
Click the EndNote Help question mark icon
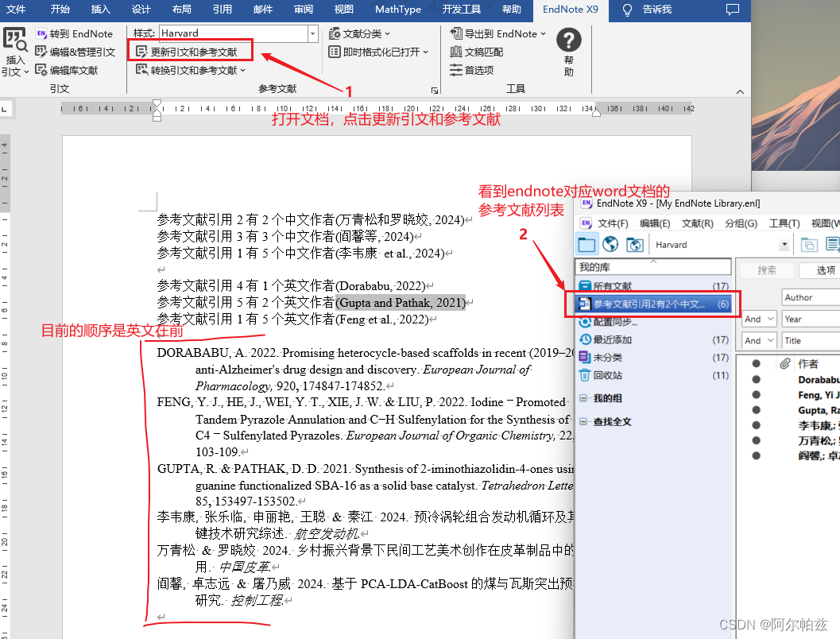[x=569, y=41]
